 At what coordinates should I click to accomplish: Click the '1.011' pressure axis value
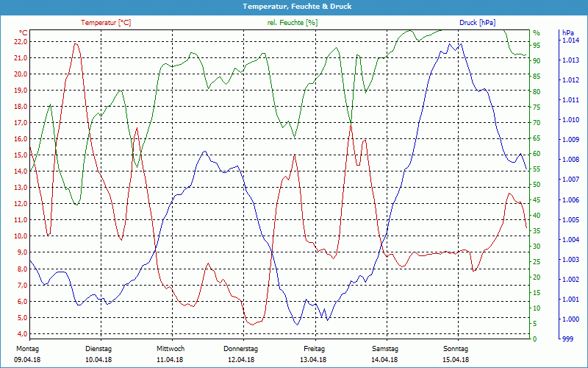570,100
